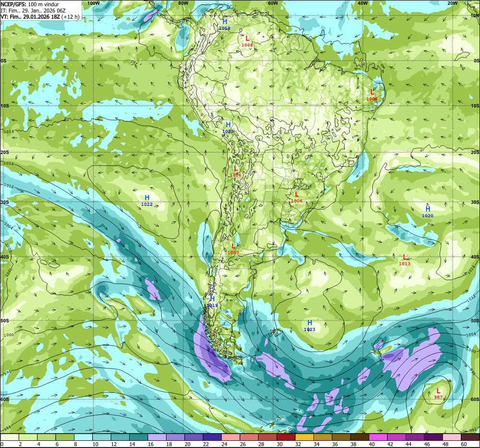Select the H 1020 high in the eastern Atlantic

(428, 212)
